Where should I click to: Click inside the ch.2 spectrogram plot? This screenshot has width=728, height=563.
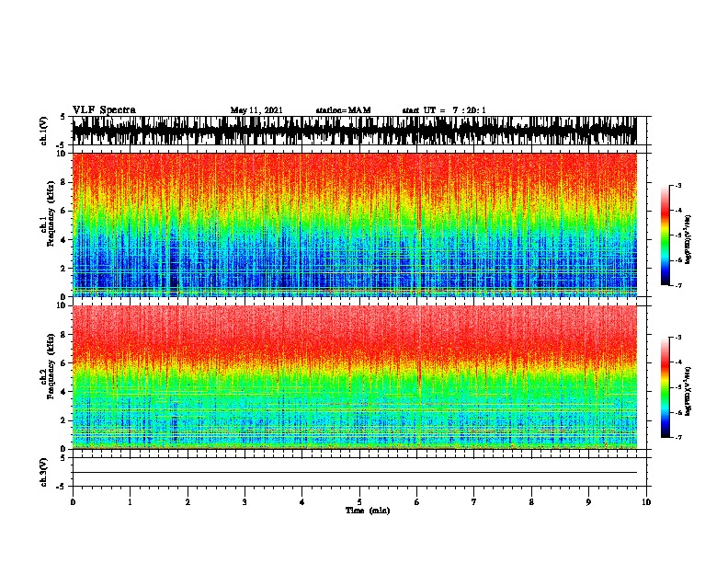pos(354,377)
